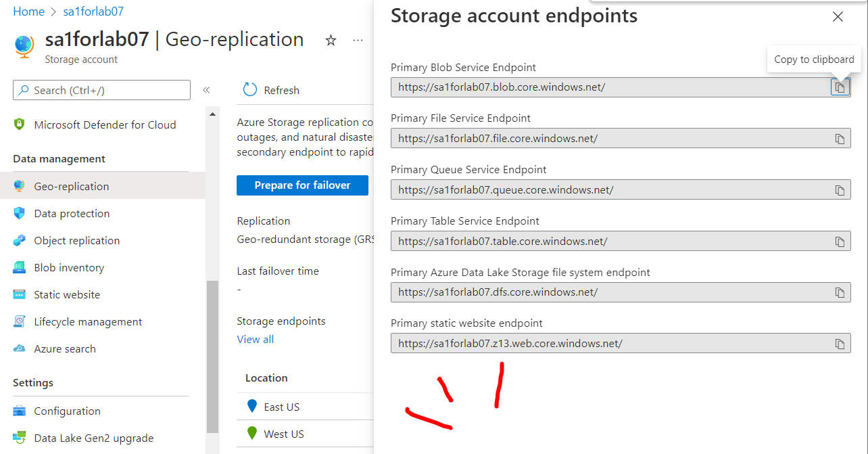Open the more options ellipsis menu

(358, 41)
